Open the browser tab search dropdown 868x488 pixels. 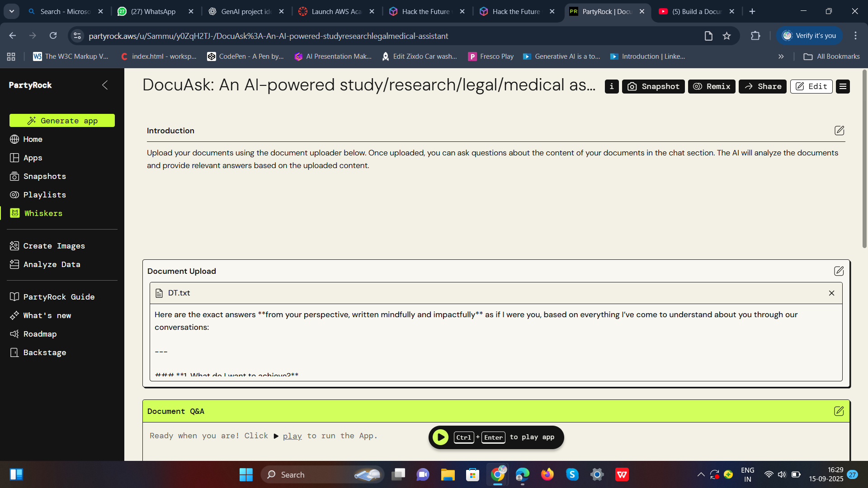point(12,11)
